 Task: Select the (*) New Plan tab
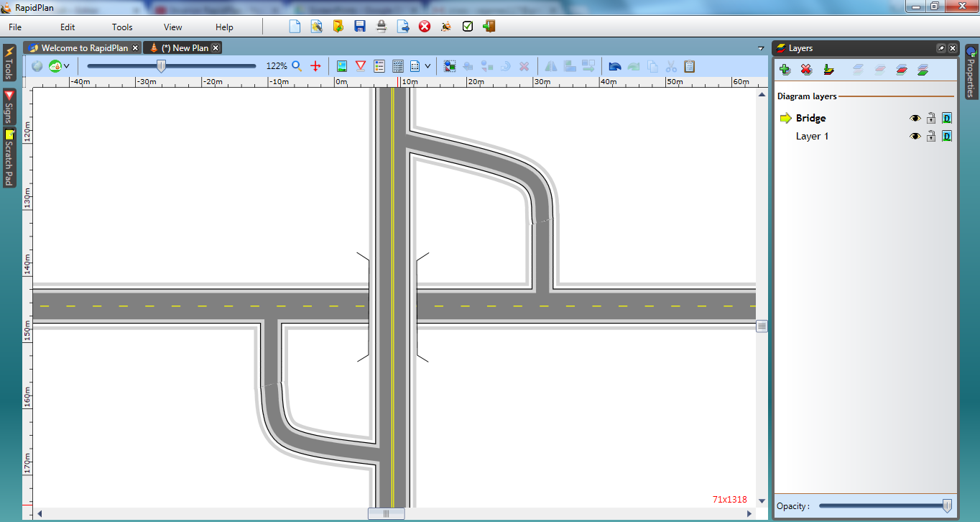[x=182, y=48]
